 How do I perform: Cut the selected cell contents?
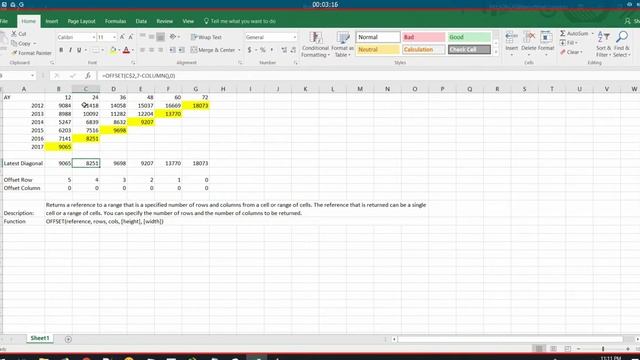coord(19,34)
